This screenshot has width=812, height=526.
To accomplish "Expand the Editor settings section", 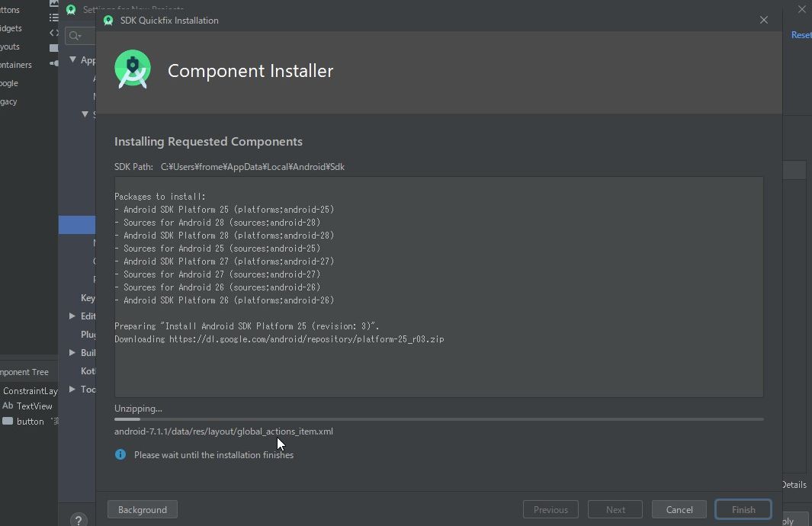I will coord(71,316).
